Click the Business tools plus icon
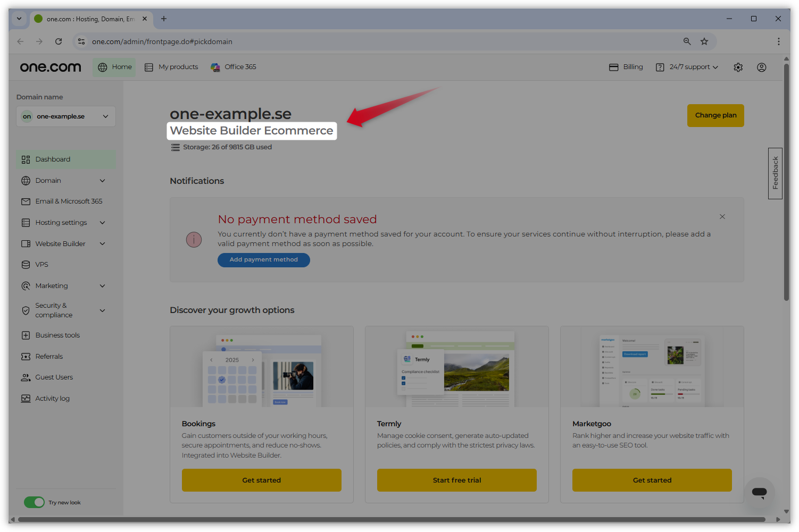 [x=26, y=335]
